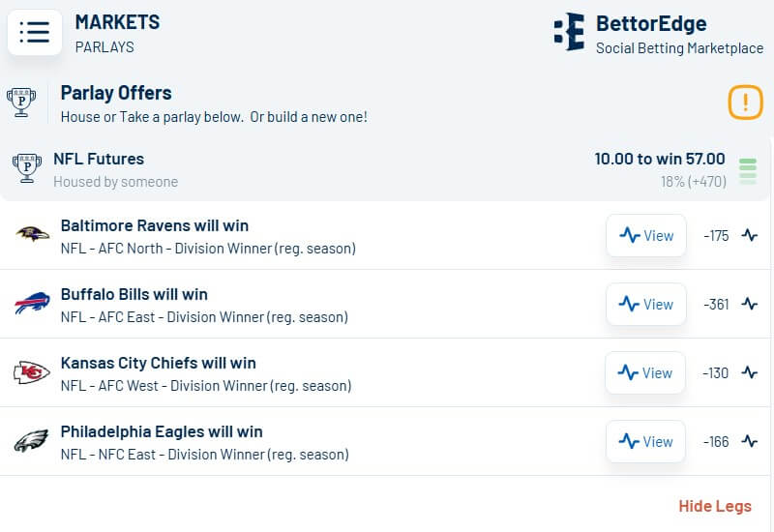Click the Kansas City Chiefs logo
Screen dimensions: 774x532
pyautogui.click(x=32, y=372)
